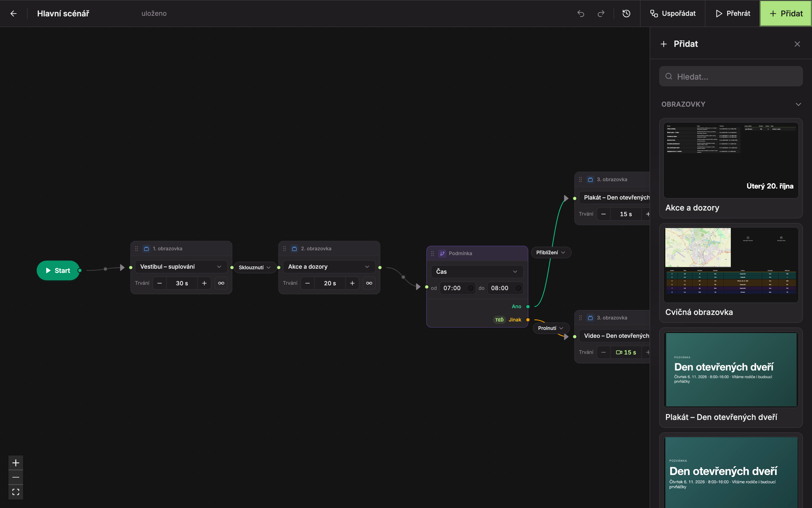Zoom out on the canvas
The height and width of the screenshot is (508, 812).
pos(16,477)
